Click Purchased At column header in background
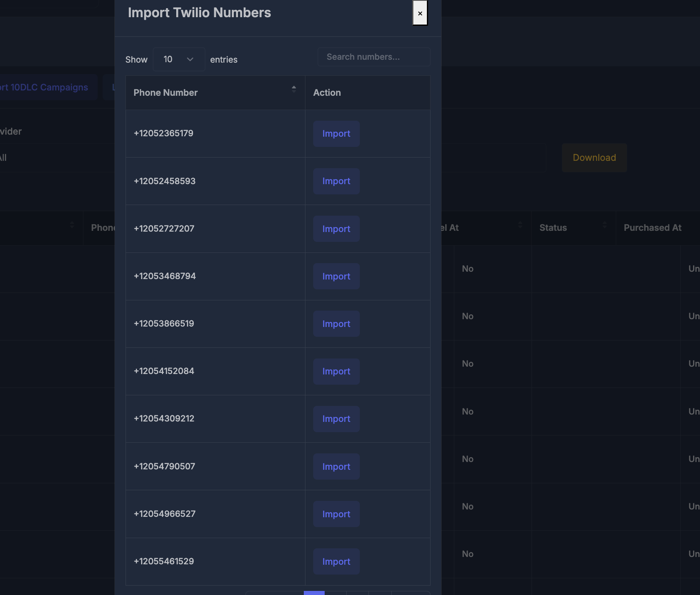 click(x=653, y=228)
